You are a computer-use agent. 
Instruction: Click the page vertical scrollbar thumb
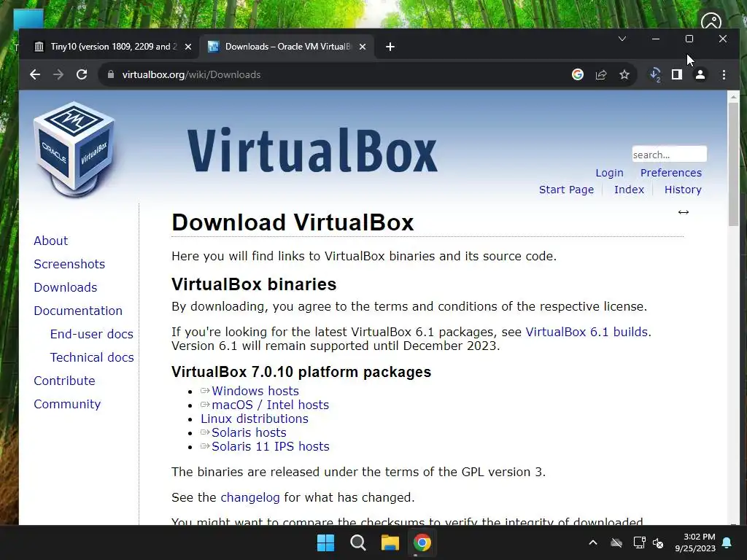pyautogui.click(x=733, y=164)
